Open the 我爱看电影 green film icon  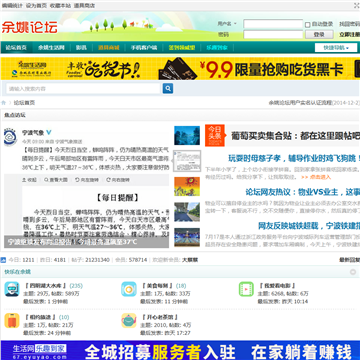(246, 289)
